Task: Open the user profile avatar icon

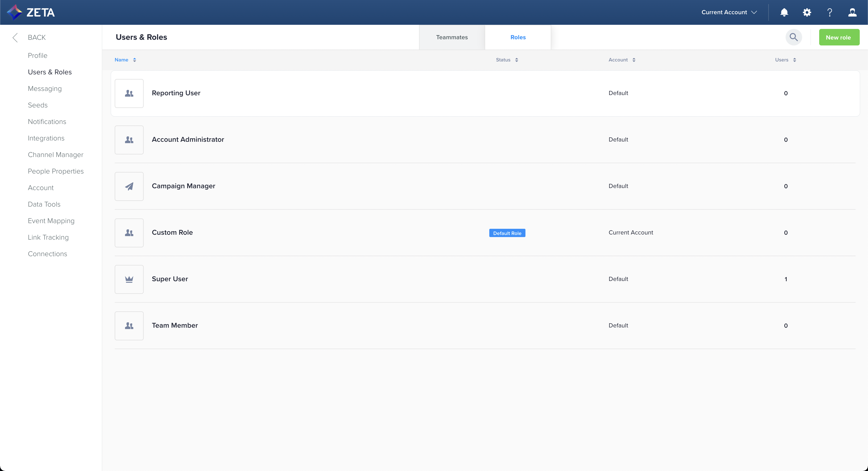Action: pyautogui.click(x=852, y=12)
